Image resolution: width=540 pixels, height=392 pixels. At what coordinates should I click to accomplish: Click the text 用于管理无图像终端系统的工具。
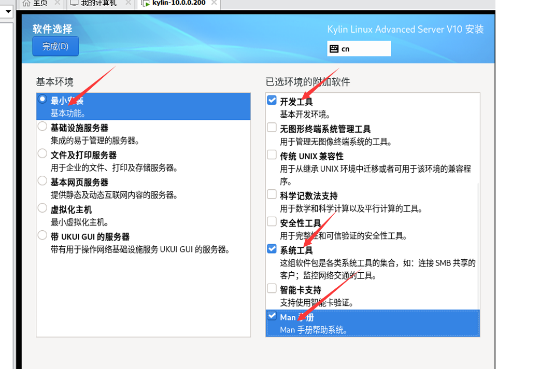pyautogui.click(x=336, y=142)
